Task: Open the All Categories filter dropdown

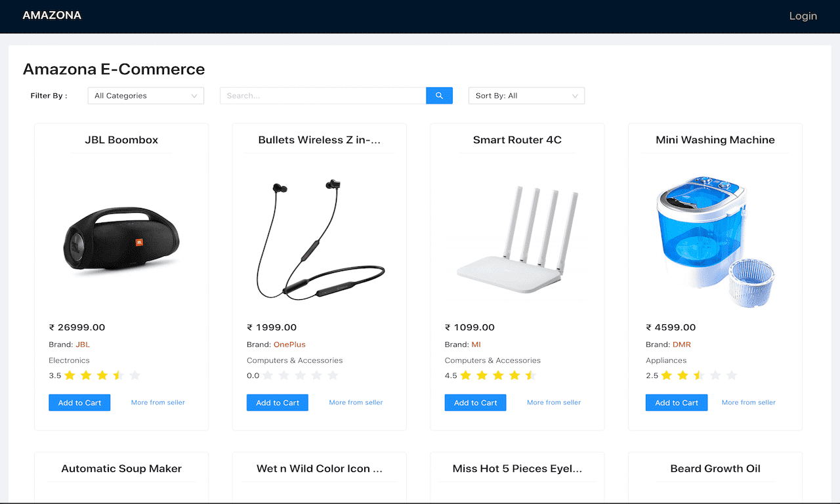Action: coord(146,96)
